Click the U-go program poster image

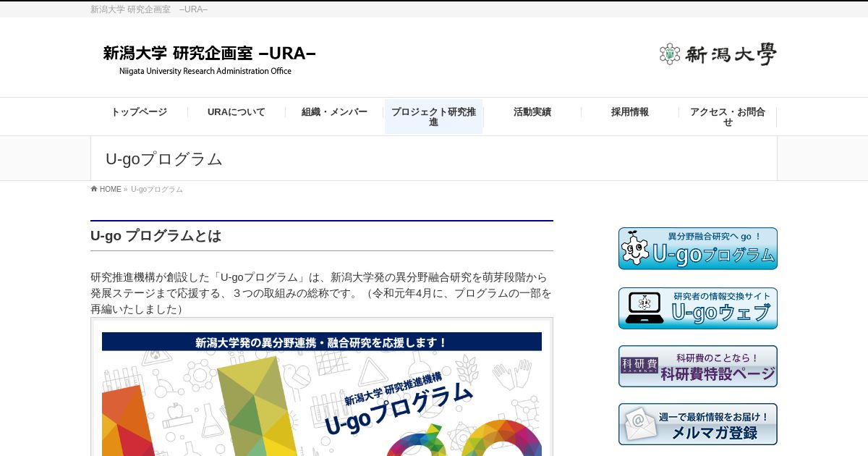coord(322,387)
